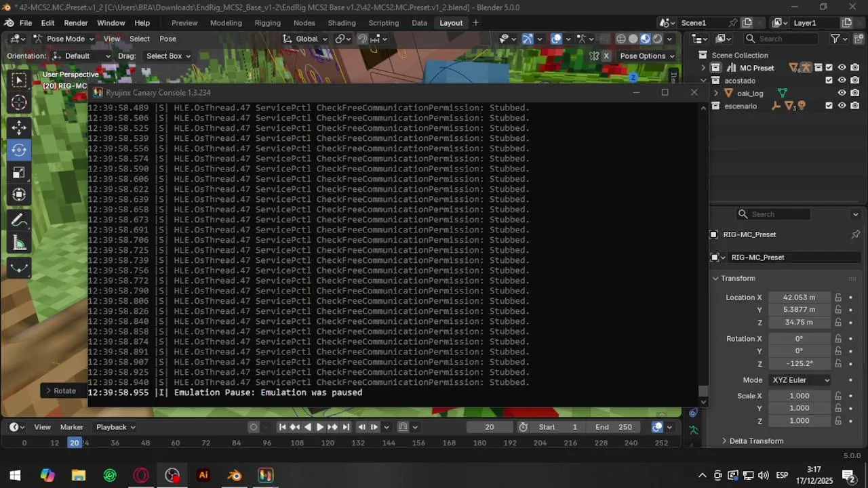Activate the Annotate pencil tool
Image resolution: width=868 pixels, height=488 pixels.
[19, 220]
